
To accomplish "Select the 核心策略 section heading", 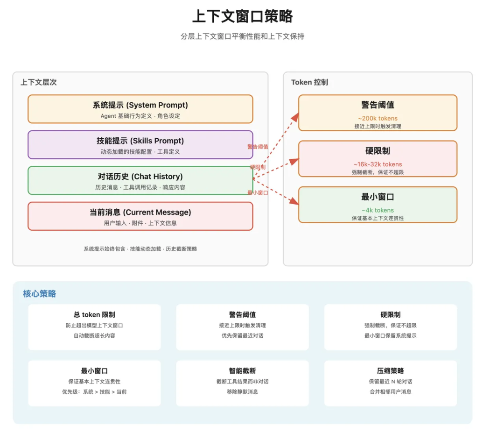I will click(x=40, y=293).
